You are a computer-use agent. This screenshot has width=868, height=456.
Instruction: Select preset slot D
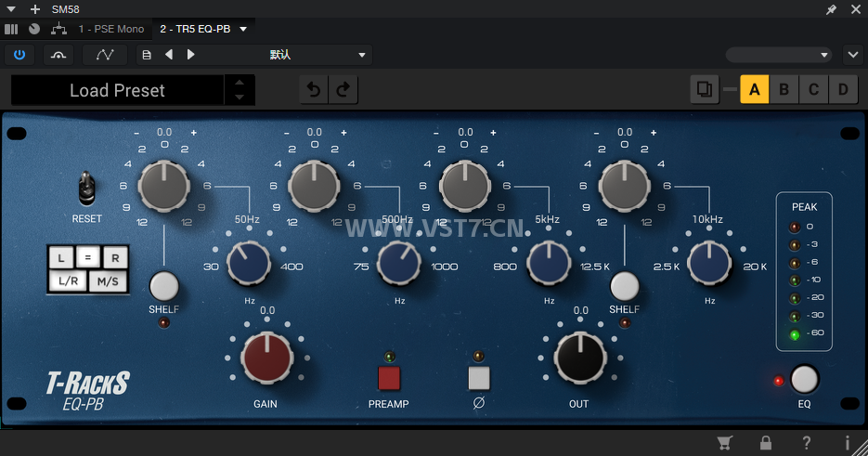click(843, 89)
